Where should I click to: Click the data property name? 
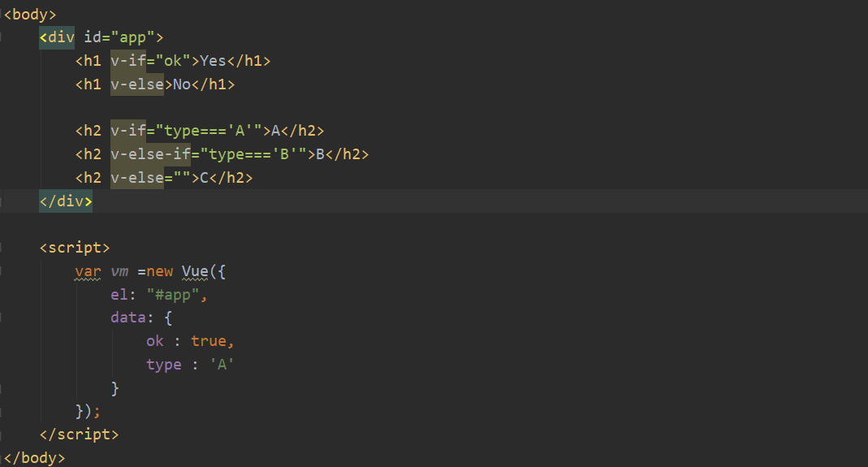128,318
